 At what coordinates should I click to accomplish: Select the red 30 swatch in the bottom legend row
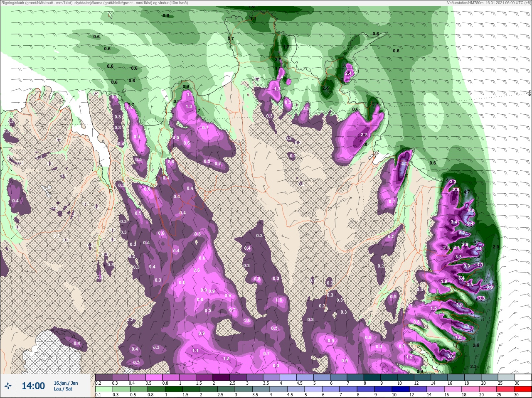pyautogui.click(x=523, y=389)
